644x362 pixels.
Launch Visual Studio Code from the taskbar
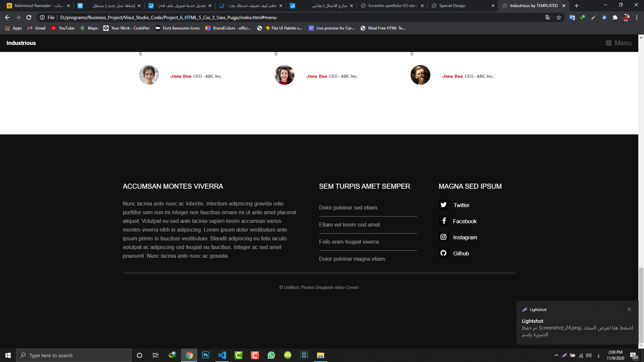[222, 355]
